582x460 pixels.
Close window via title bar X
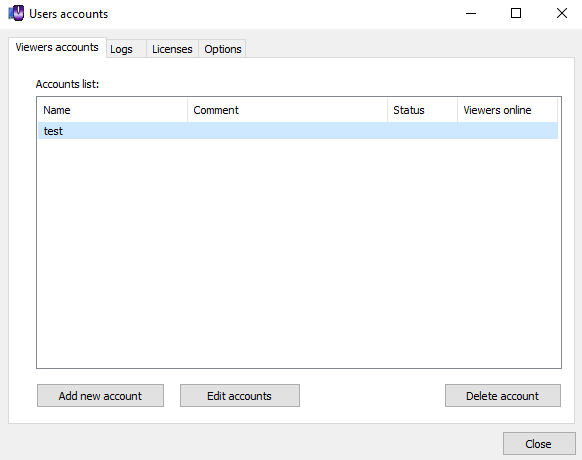coord(562,13)
